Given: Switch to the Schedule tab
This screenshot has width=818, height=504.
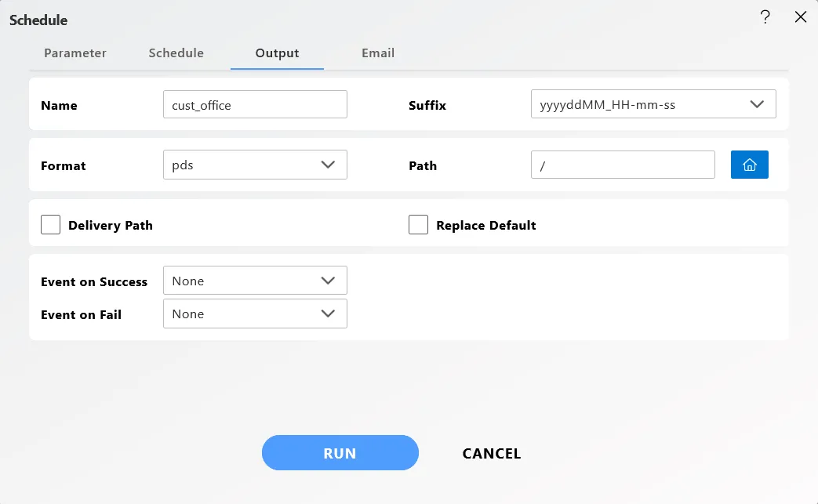Looking at the screenshot, I should [176, 53].
